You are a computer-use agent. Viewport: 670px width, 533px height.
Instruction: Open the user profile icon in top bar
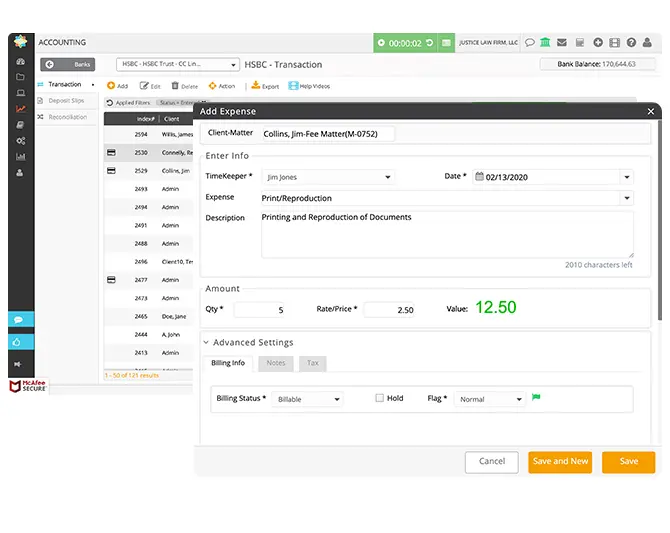click(x=647, y=42)
